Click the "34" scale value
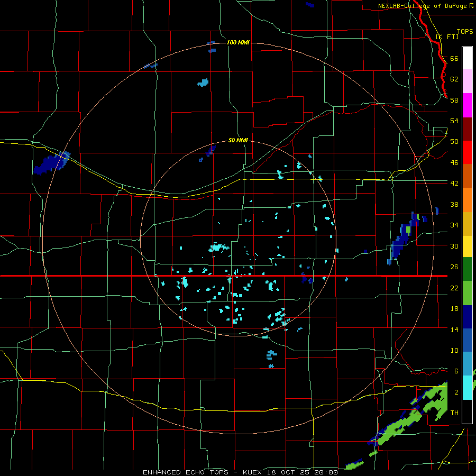Screen dimensions: 476x476 [454, 225]
